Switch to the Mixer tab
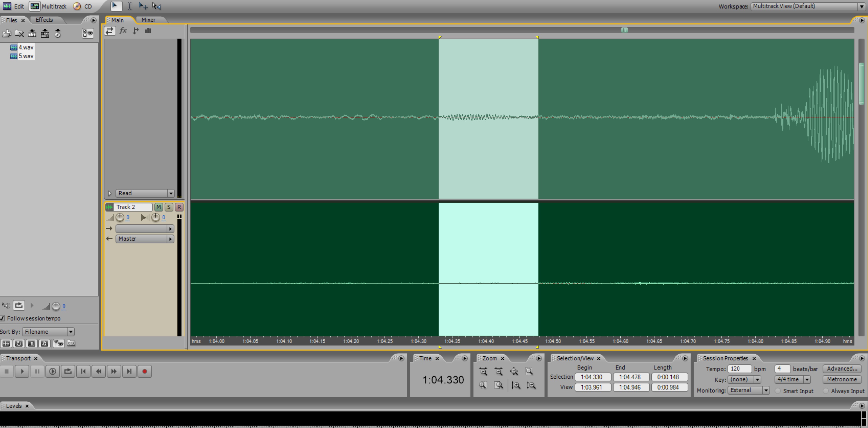 148,20
